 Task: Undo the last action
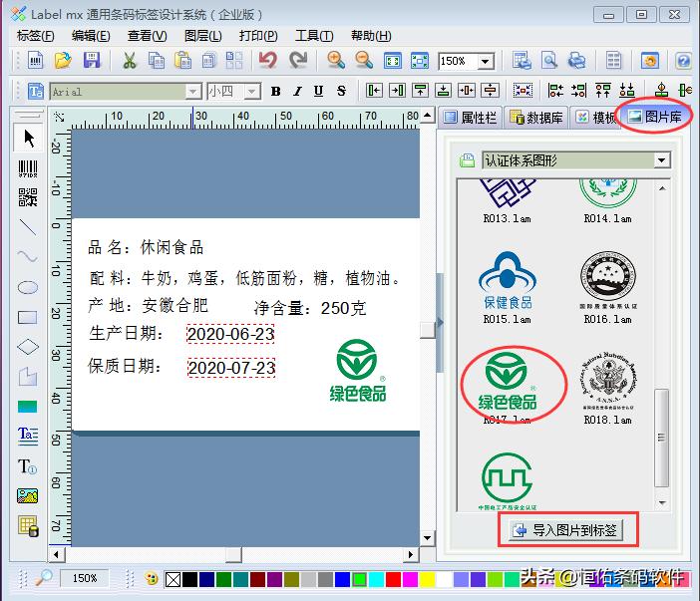pyautogui.click(x=268, y=60)
